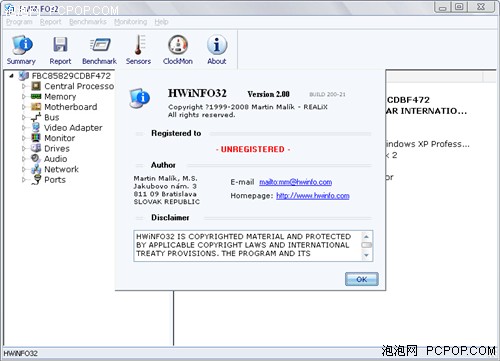This screenshot has height=361, width=500.
Task: Click 'AR INTERNATIO...' text in summary pane
Action: click(426, 111)
